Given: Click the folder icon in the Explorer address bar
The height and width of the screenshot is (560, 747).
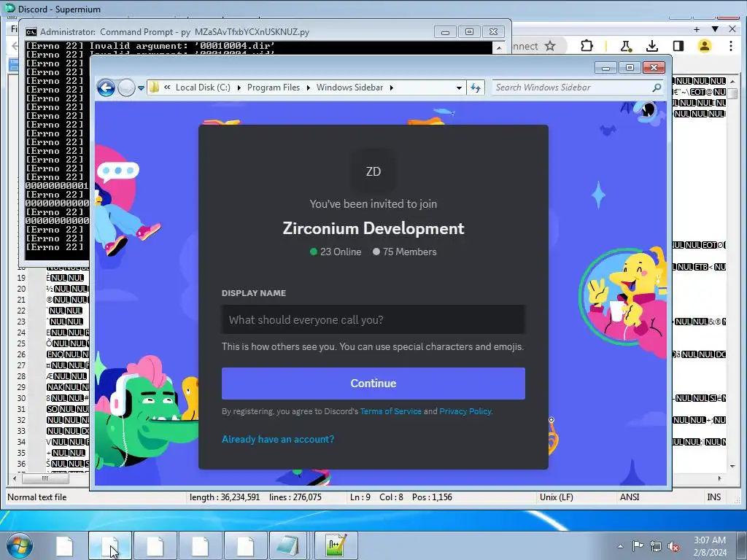Looking at the screenshot, I should click(x=154, y=87).
